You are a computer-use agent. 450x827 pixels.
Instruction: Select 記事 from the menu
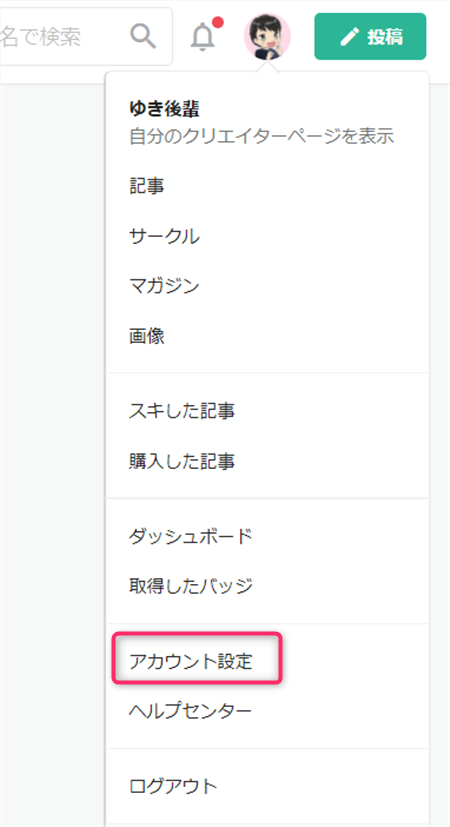pos(146,186)
